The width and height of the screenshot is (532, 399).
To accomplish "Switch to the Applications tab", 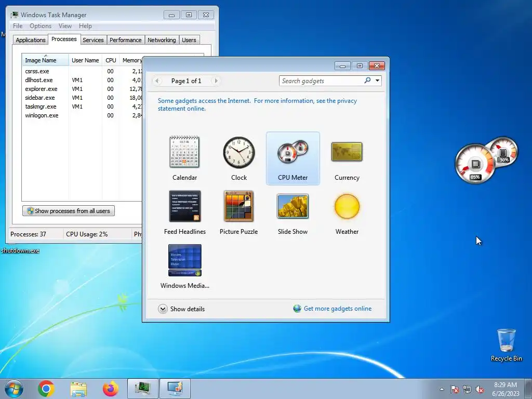I will pyautogui.click(x=31, y=40).
